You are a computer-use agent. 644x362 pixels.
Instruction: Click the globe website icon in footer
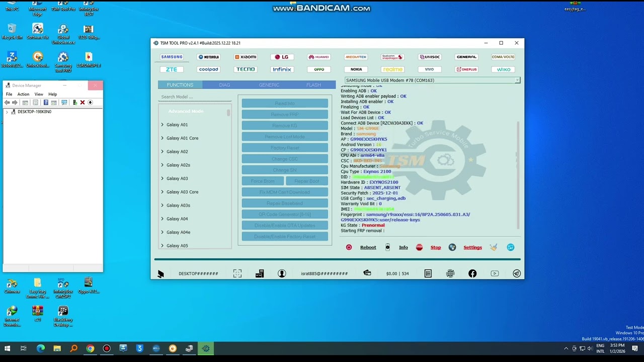450,274
